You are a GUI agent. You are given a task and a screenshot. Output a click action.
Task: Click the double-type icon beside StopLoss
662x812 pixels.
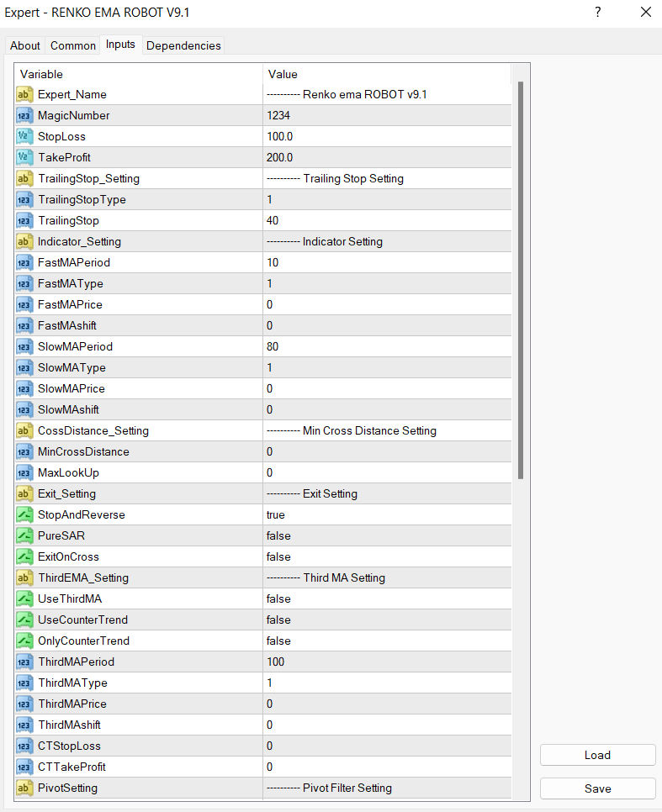24,136
